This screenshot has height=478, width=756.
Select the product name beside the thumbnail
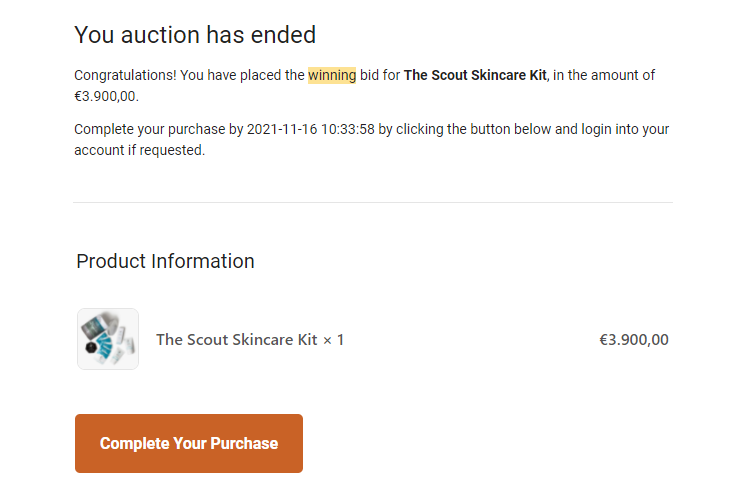pyautogui.click(x=236, y=340)
